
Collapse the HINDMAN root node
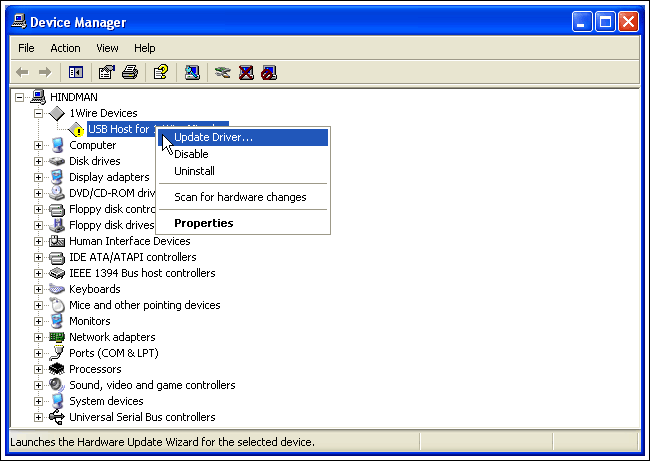tap(22, 97)
